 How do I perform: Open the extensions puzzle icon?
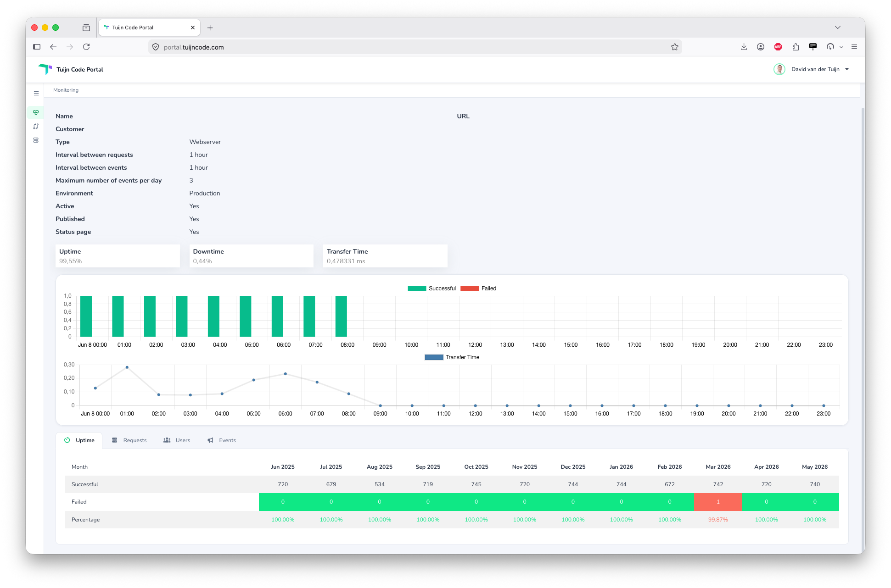click(x=796, y=47)
